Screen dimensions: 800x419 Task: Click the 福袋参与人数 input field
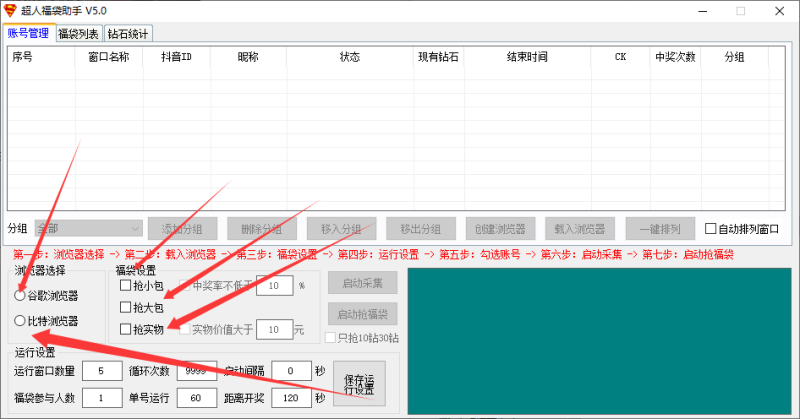click(102, 398)
